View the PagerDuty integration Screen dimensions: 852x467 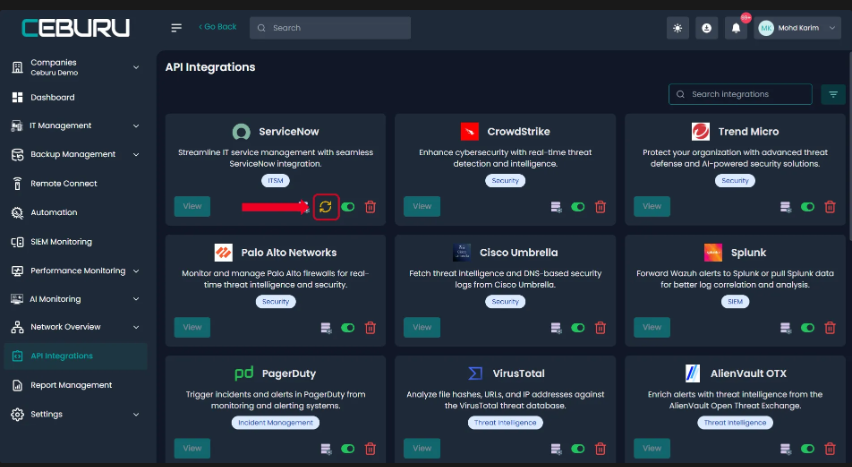tap(192, 449)
